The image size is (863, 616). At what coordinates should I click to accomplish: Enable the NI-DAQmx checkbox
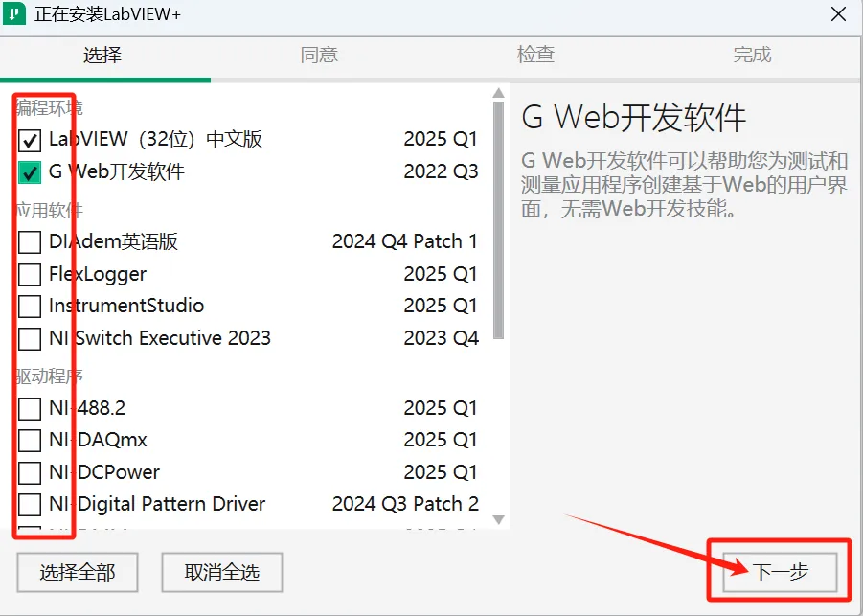pos(30,440)
